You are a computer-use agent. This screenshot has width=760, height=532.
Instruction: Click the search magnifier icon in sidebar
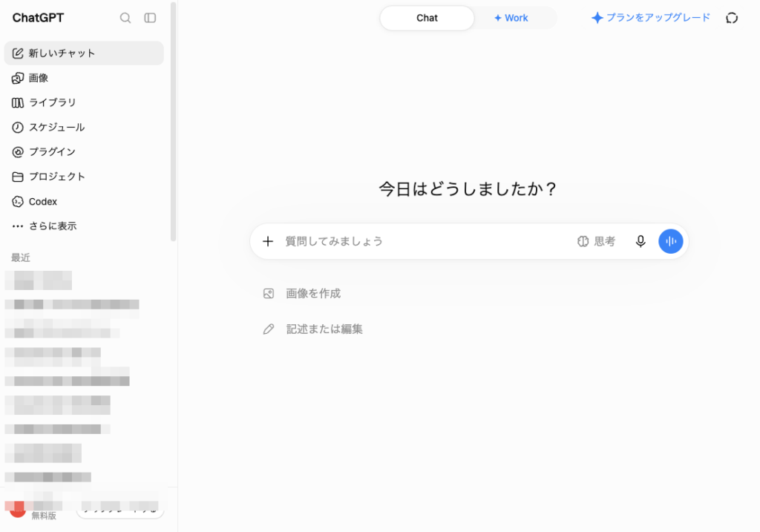(125, 18)
